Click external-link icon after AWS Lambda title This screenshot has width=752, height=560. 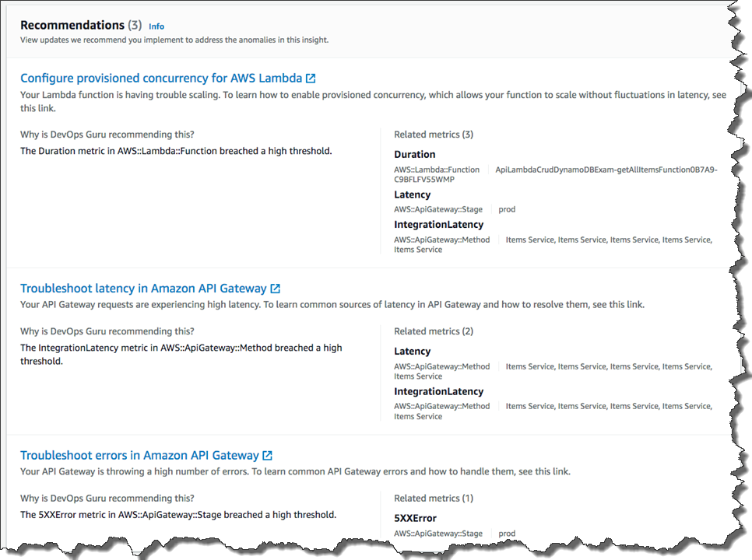(311, 78)
